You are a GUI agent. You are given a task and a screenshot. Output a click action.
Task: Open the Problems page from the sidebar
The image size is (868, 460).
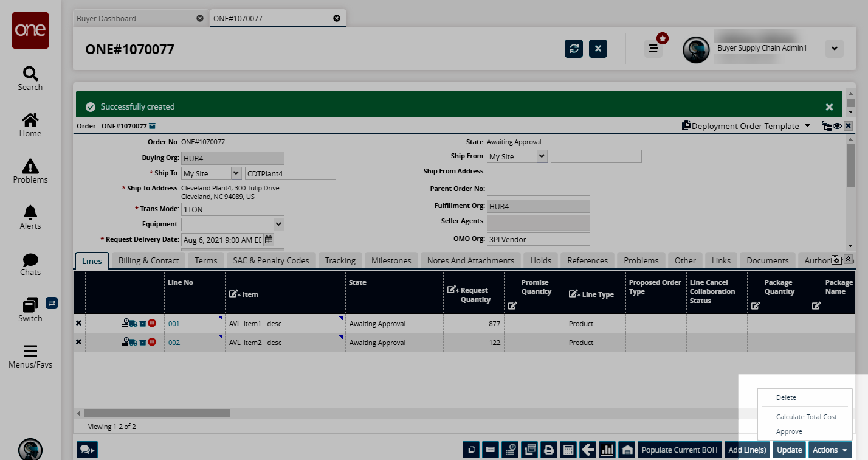(30, 171)
